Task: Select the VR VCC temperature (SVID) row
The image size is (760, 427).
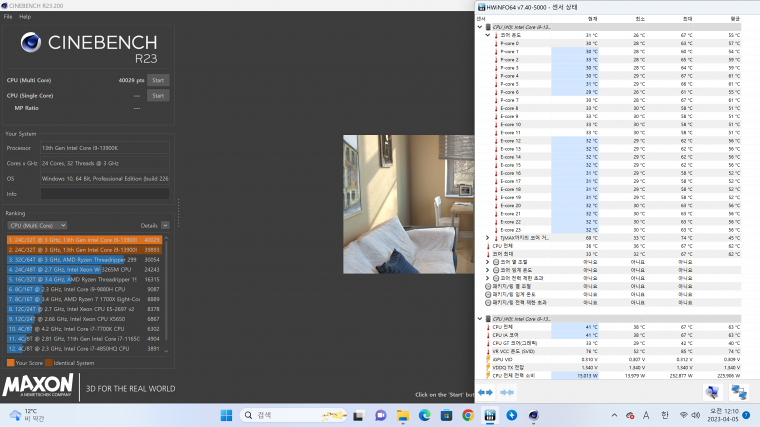Action: pyautogui.click(x=609, y=351)
